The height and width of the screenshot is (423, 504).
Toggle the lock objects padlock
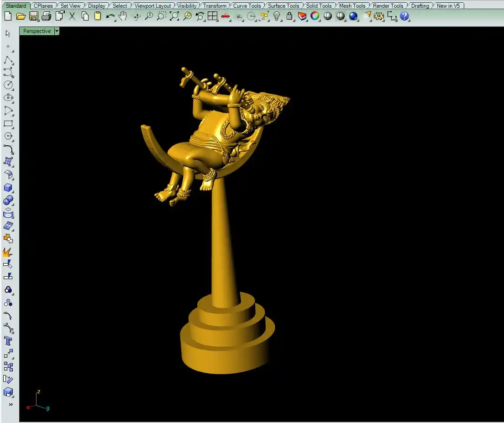coord(289,16)
